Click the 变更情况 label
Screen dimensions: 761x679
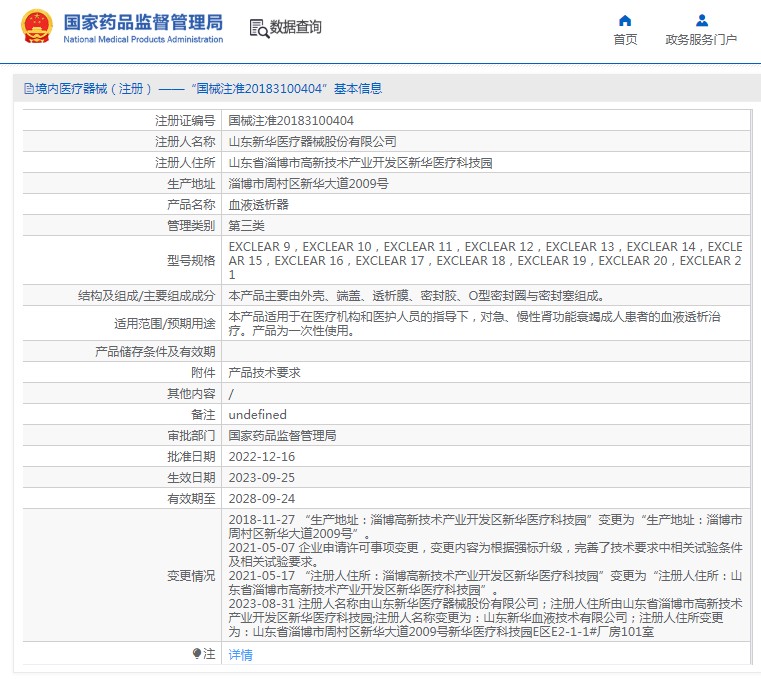pyautogui.click(x=191, y=576)
